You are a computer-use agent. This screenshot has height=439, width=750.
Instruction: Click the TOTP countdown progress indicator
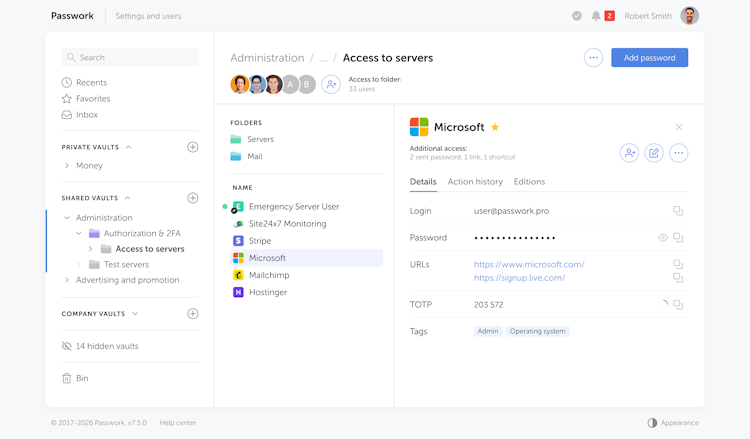663,304
